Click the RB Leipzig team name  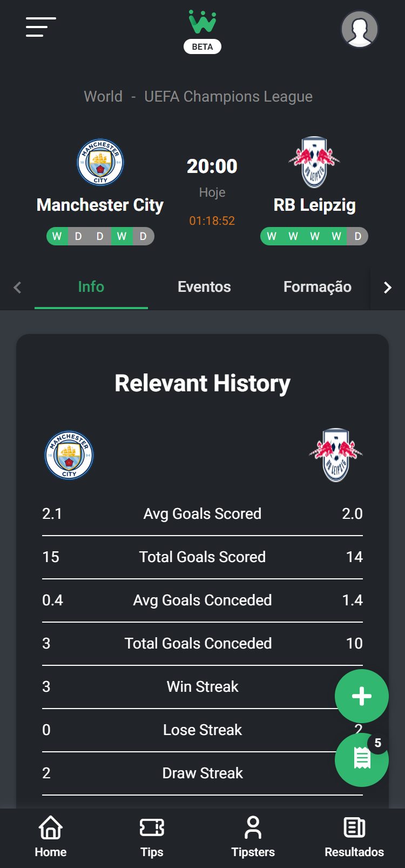click(314, 205)
